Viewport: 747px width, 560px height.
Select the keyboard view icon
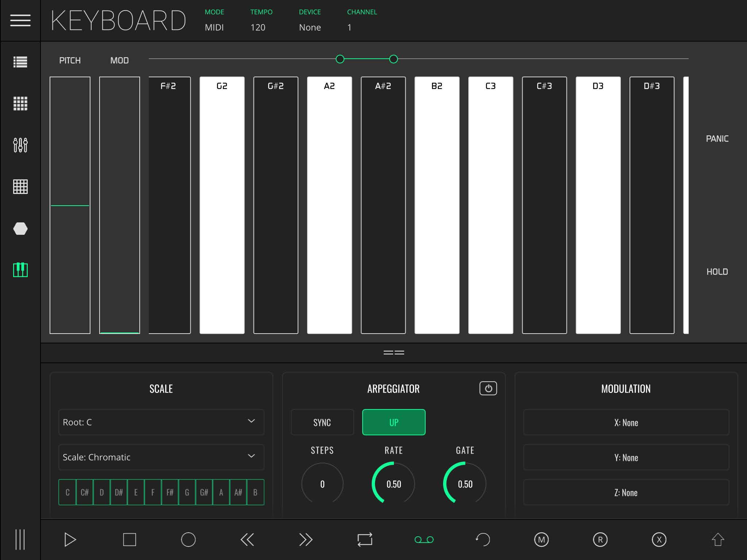click(x=20, y=270)
